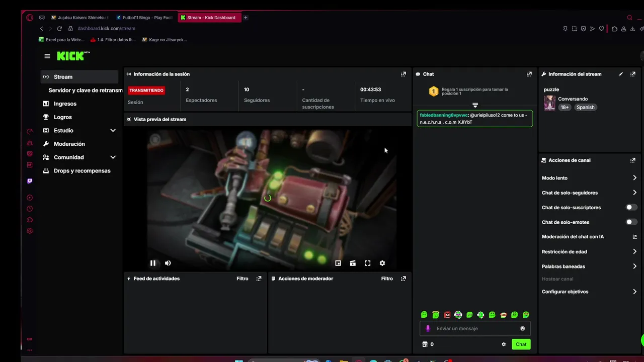Pop out the Acciones de canal panel

(632, 160)
